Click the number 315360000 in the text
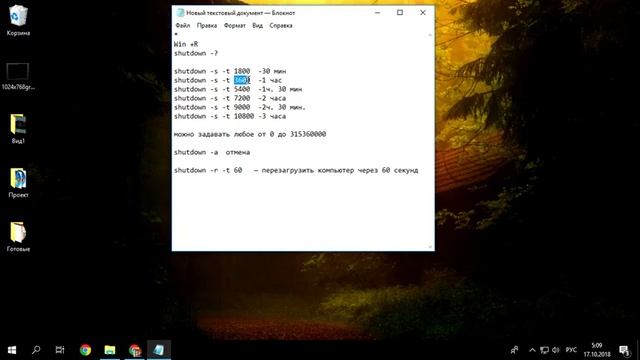The image size is (640, 360). [x=308, y=134]
